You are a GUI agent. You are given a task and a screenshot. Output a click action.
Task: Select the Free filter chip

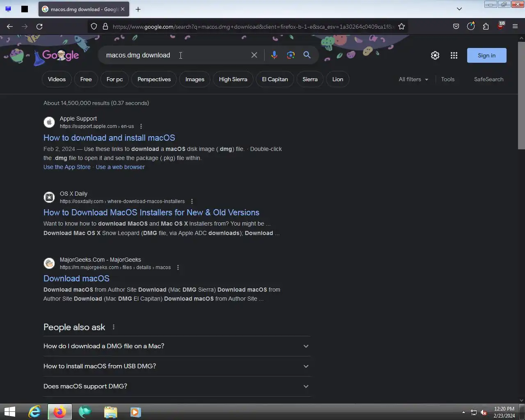coord(86,79)
